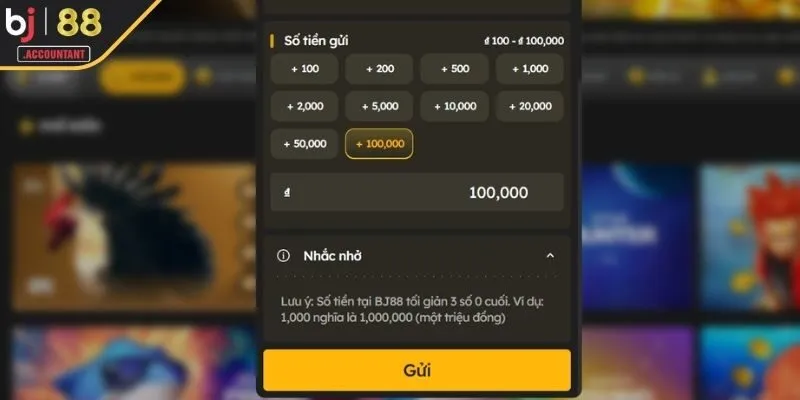Image resolution: width=800 pixels, height=400 pixels.
Task: Collapse the Nhắc nhở section chevron
Action: click(550, 256)
